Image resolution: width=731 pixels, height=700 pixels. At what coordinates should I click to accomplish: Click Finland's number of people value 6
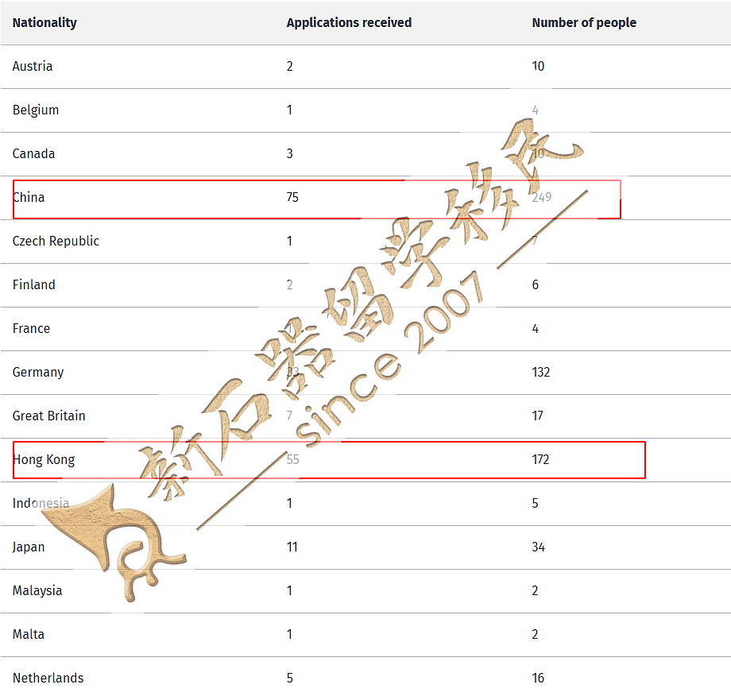click(x=536, y=284)
